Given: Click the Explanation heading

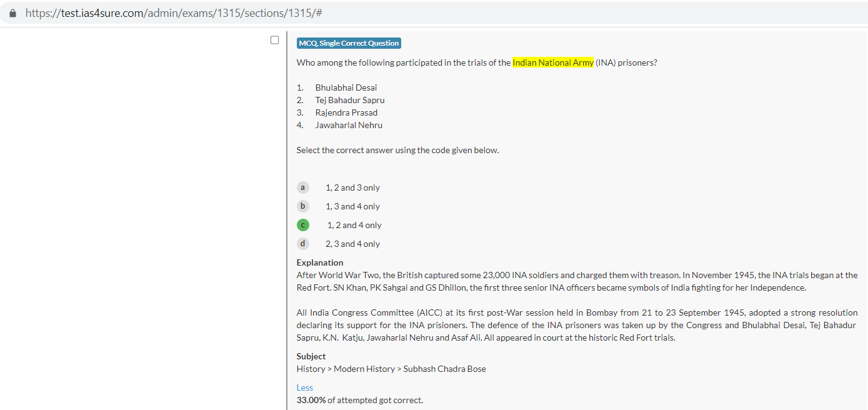Looking at the screenshot, I should pyautogui.click(x=319, y=262).
